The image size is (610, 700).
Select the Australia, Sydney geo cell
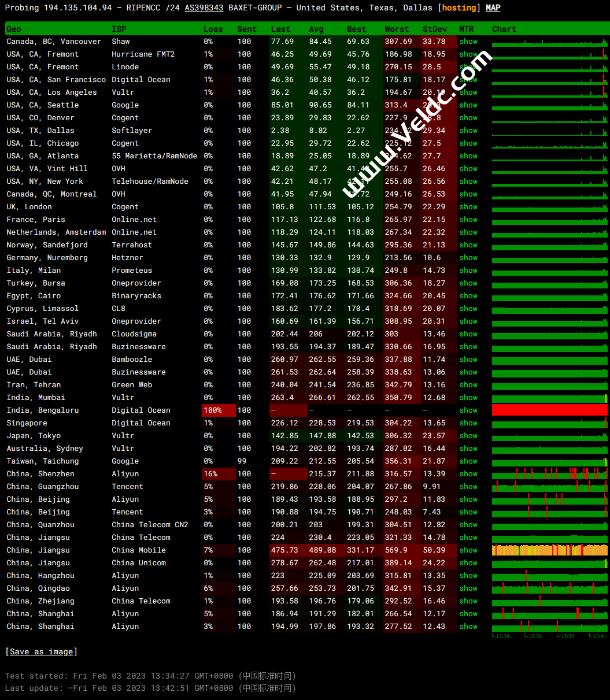[45, 449]
